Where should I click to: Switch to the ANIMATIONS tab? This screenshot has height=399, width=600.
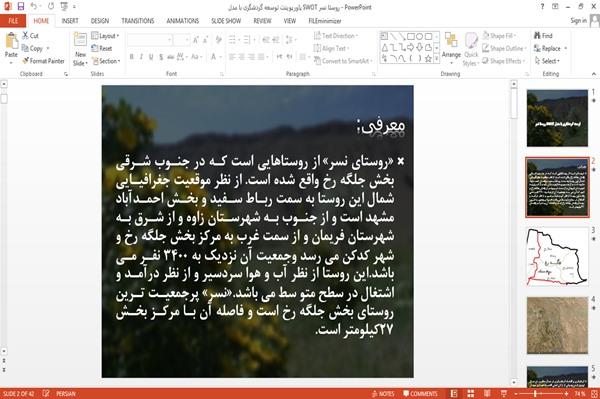183,21
